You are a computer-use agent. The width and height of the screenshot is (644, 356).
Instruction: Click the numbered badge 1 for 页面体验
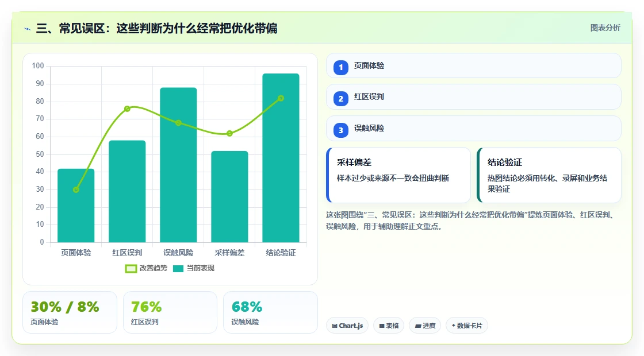click(x=340, y=67)
